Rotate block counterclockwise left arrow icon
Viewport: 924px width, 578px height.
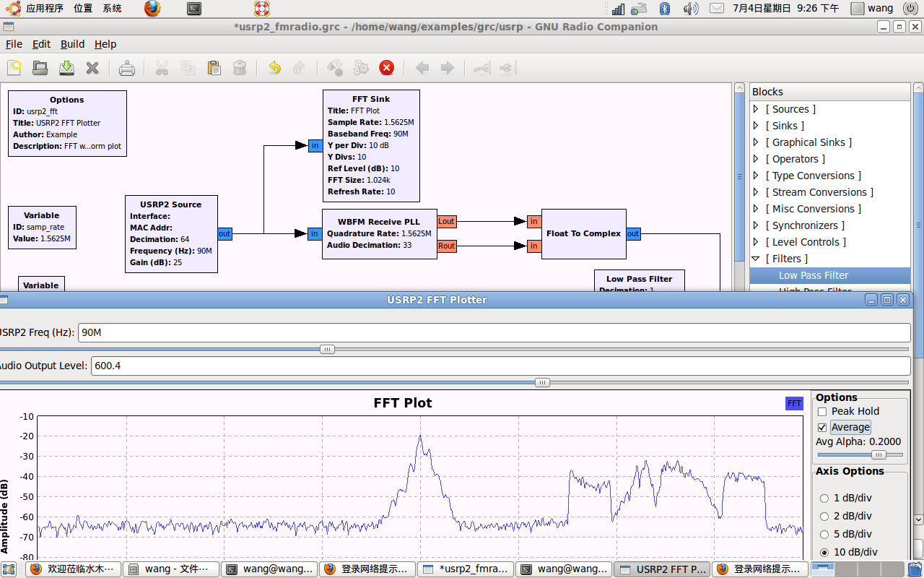[x=422, y=68]
